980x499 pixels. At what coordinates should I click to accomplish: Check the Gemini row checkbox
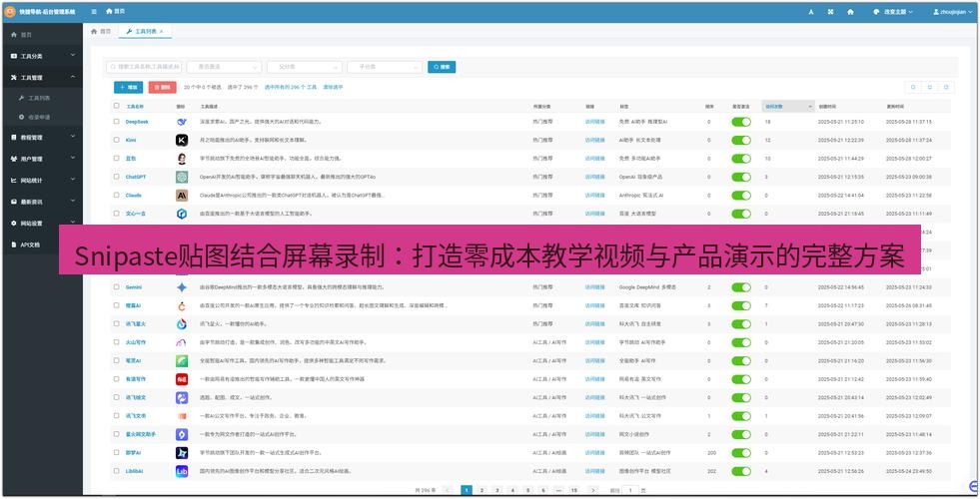tap(116, 287)
